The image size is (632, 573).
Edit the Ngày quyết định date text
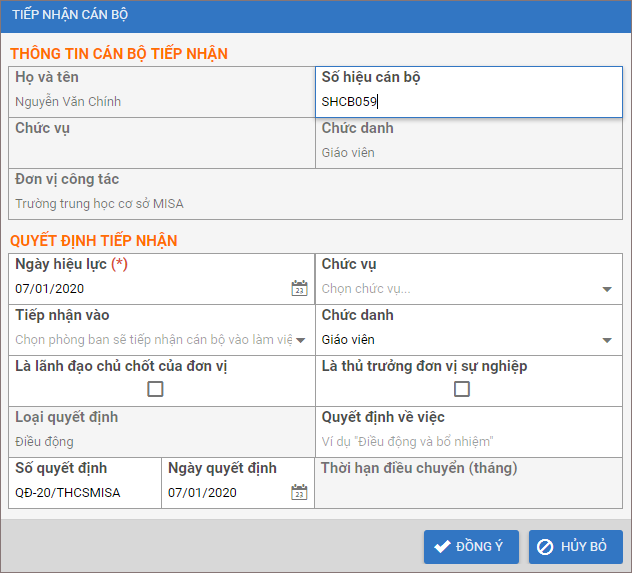point(226,492)
